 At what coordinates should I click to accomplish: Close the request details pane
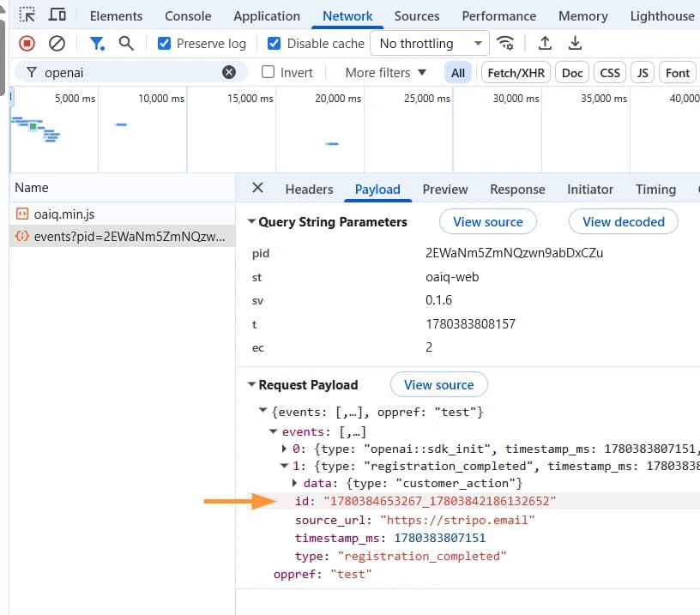pyautogui.click(x=257, y=188)
